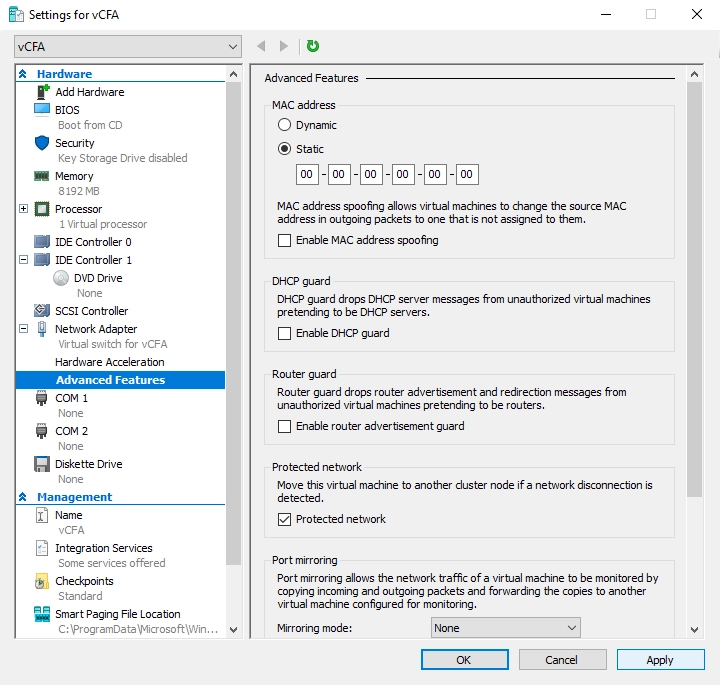The height and width of the screenshot is (685, 720).
Task: Click the OK button
Action: [x=465, y=660]
